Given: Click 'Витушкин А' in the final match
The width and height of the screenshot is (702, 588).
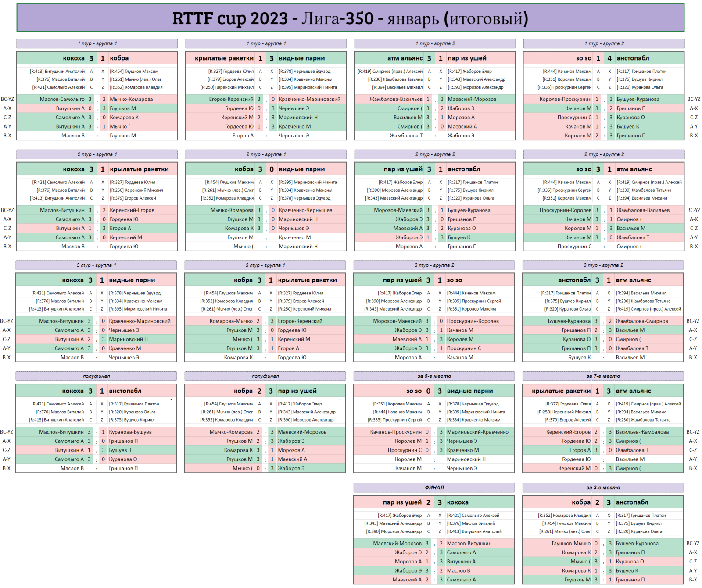Looking at the screenshot, I should pos(461,562).
